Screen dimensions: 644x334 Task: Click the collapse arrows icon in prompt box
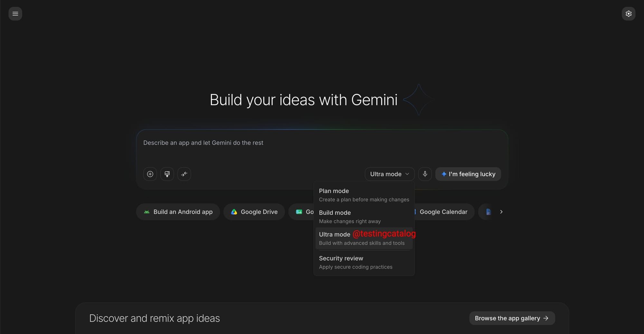point(184,174)
